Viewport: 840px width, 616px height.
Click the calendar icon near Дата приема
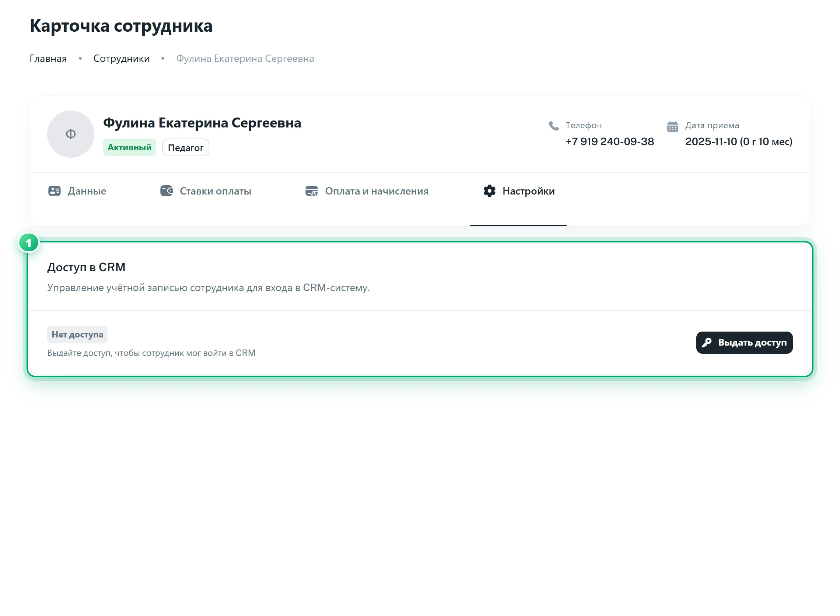[x=673, y=127]
